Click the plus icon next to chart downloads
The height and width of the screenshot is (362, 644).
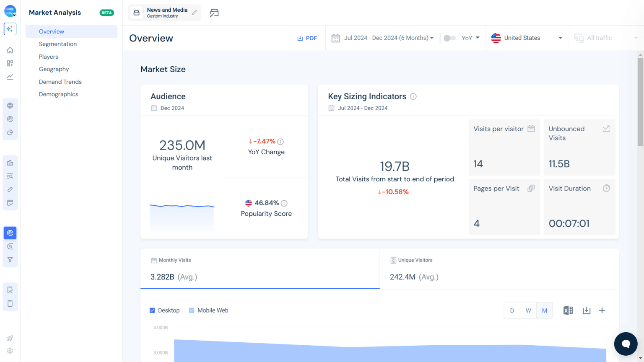click(602, 310)
